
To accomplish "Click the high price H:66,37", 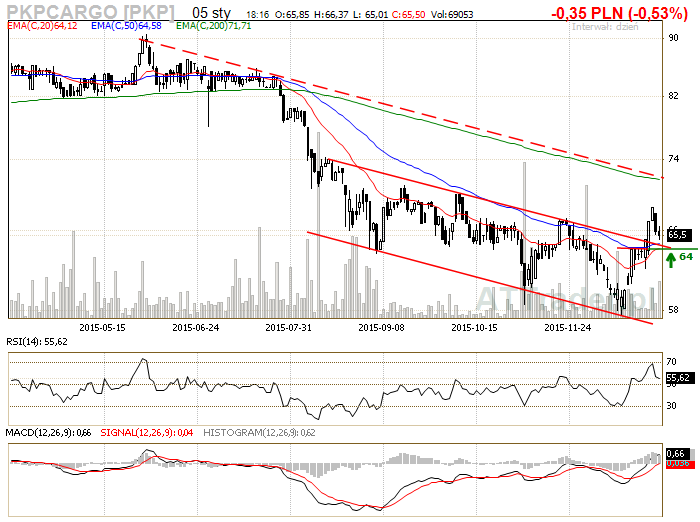I will pos(331,15).
